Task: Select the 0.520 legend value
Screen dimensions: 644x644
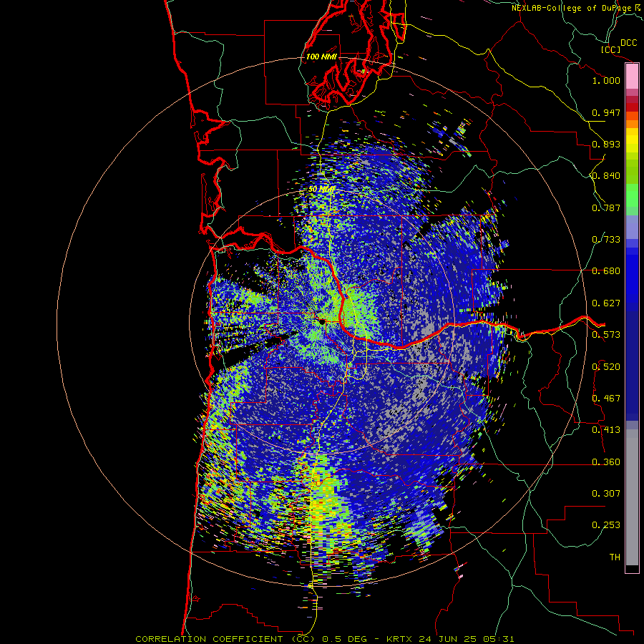Action: click(x=606, y=367)
